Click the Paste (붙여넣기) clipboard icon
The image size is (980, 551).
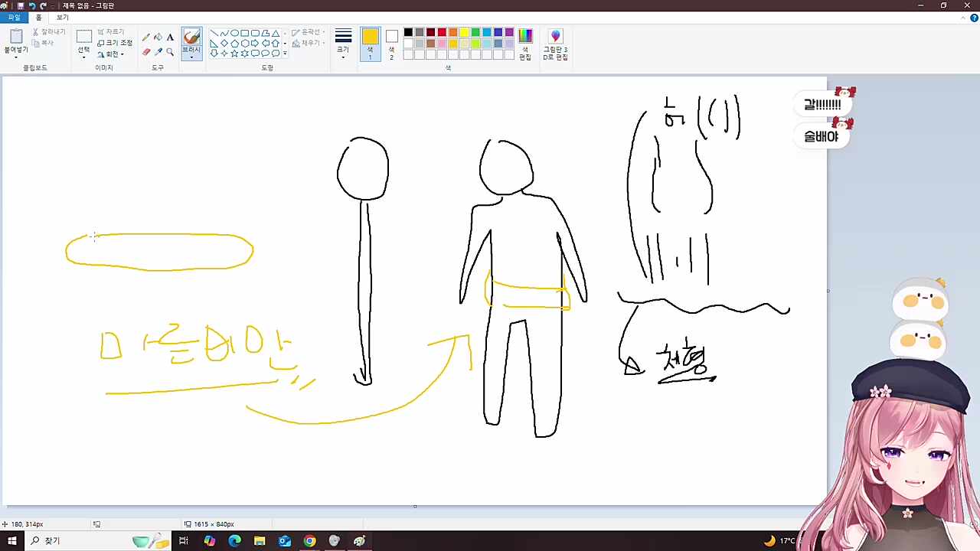click(16, 36)
